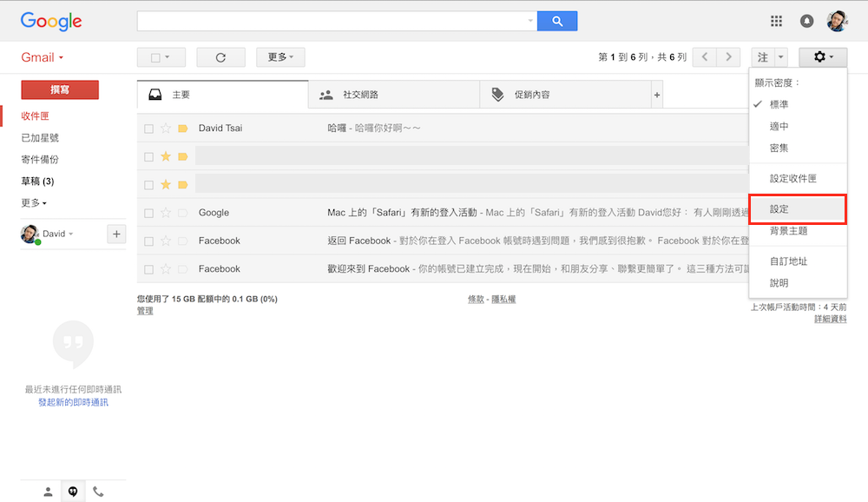868x502 pixels.
Task: Tick the checkbox for David Tsai email
Action: (x=148, y=129)
